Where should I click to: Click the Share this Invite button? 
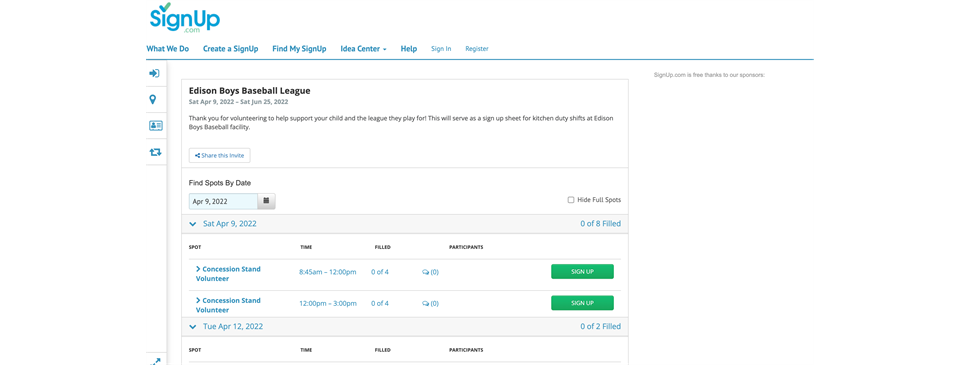pos(219,156)
